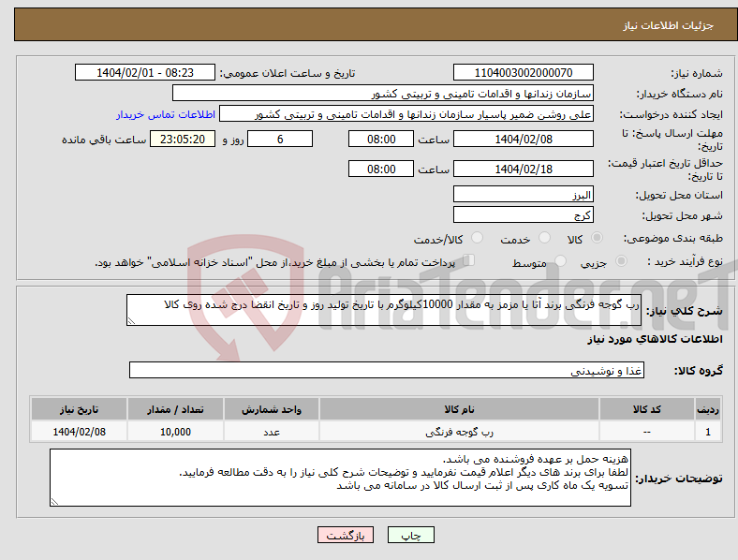The height and width of the screenshot is (560, 738).
Task: Click the goods code cell showing --
Action: (647, 432)
